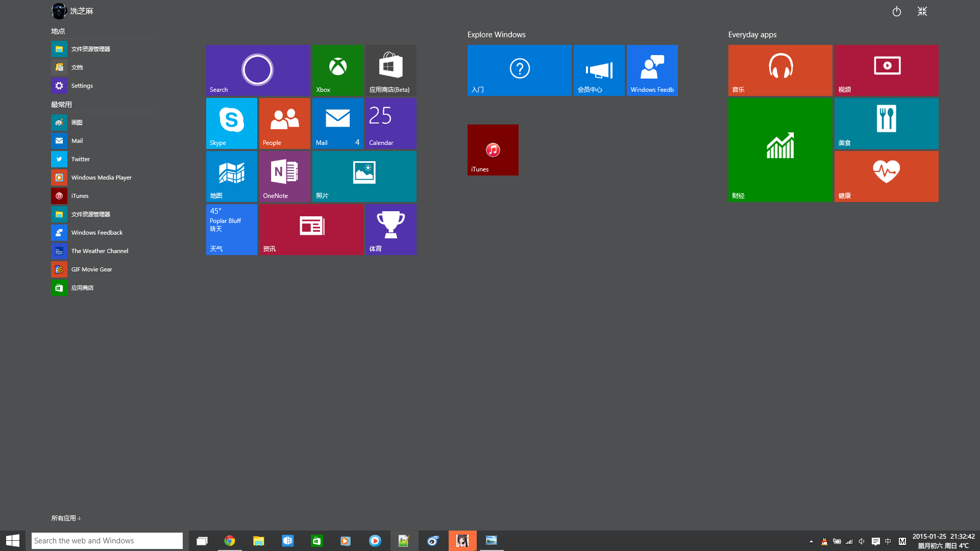Click the power button icon
The width and height of the screenshot is (980, 551).
tap(896, 11)
